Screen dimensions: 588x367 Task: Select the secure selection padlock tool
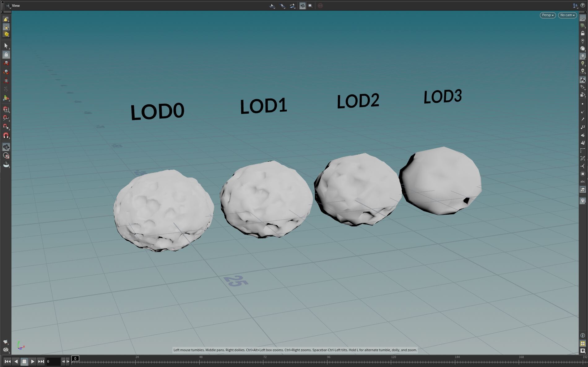pyautogui.click(x=6, y=55)
